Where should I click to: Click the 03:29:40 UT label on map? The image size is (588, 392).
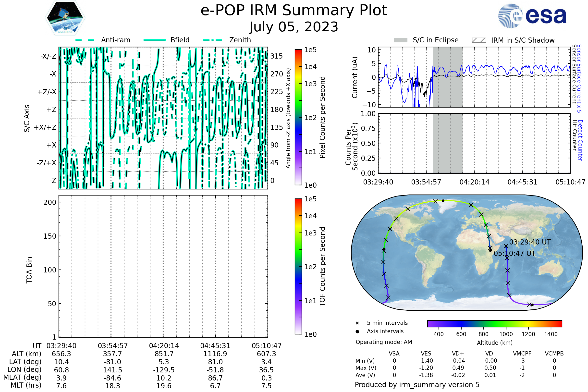tap(530, 242)
